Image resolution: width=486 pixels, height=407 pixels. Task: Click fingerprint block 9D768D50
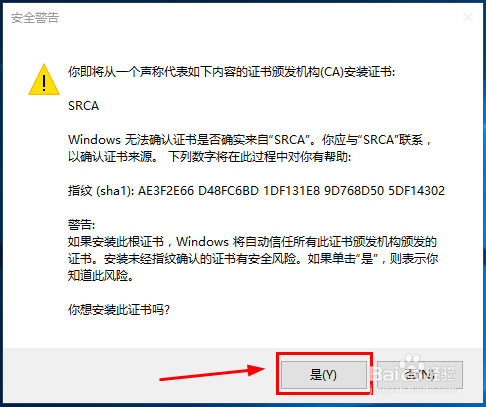tap(354, 191)
